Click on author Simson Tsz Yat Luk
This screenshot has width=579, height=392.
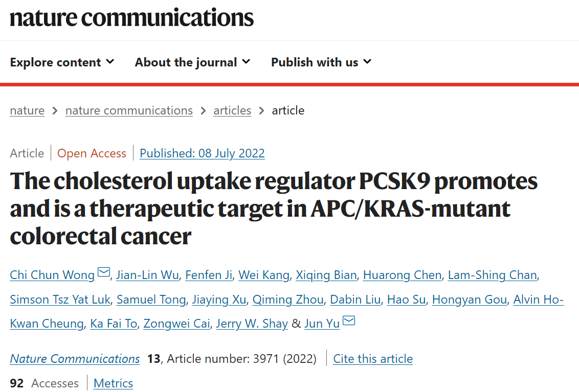coord(60,299)
